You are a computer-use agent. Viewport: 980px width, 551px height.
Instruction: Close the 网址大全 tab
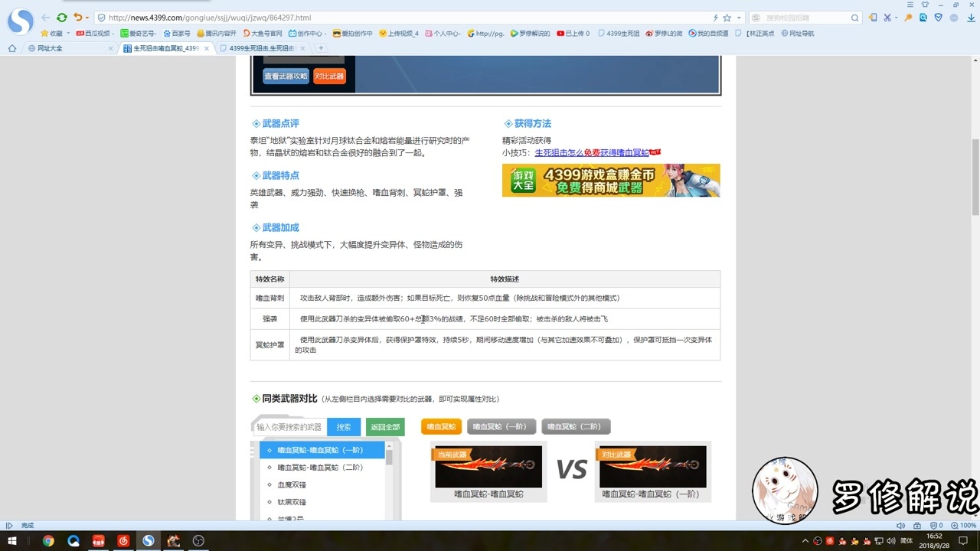[110, 48]
